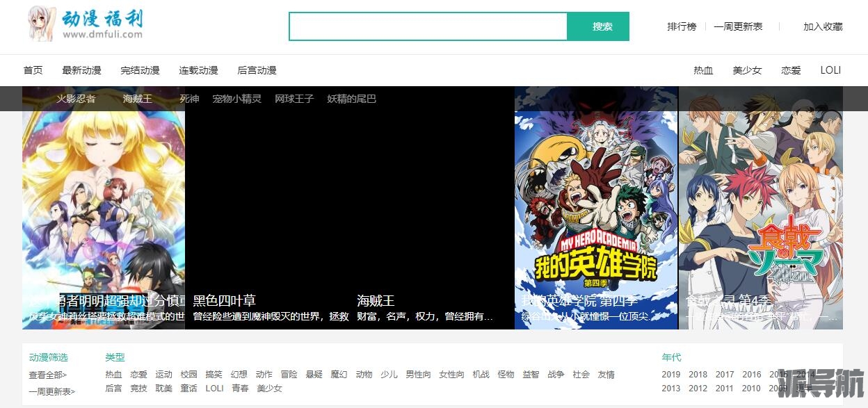The image size is (868, 408).
Task: Filter by LOLI in 类型 list
Action: click(x=214, y=389)
